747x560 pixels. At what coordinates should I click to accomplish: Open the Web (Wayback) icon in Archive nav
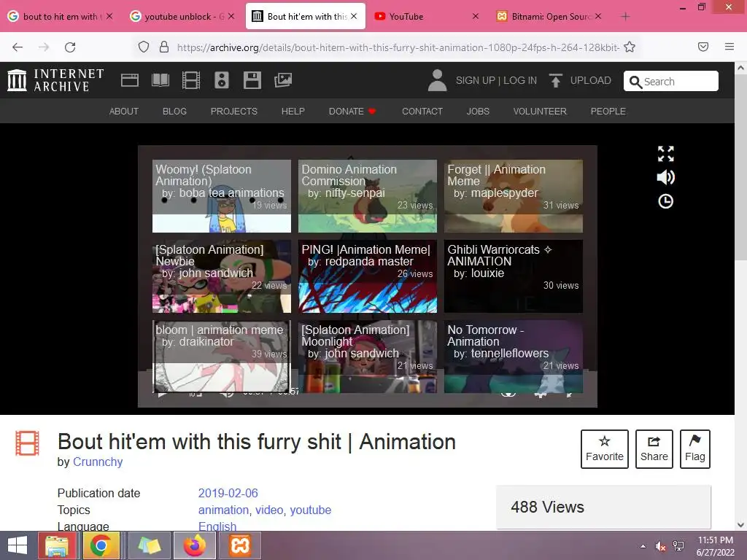point(130,80)
